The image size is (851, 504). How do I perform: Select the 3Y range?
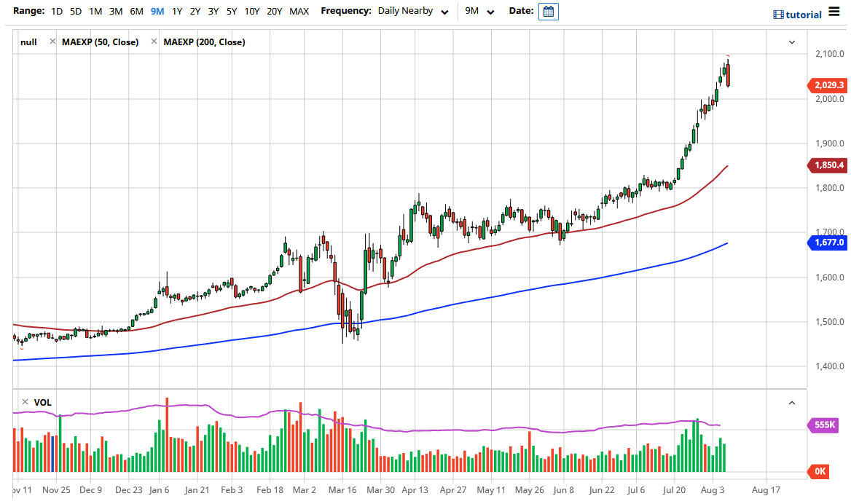[x=213, y=12]
